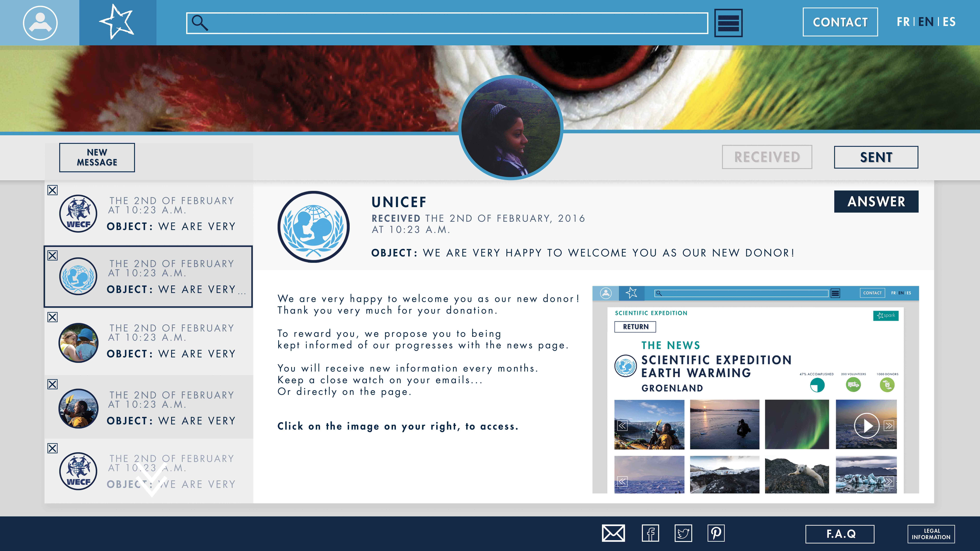Viewport: 980px width, 551px height.
Task: Click the star icon in embedded preview header
Action: coord(632,293)
